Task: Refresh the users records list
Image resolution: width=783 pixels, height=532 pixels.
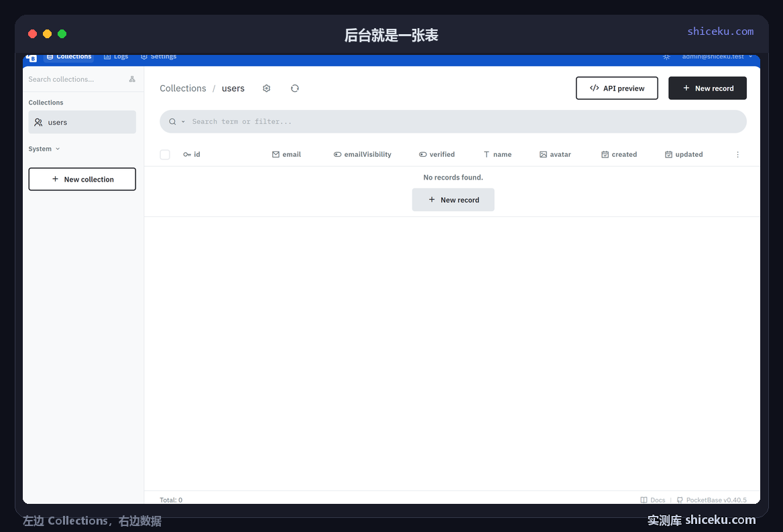Action: [294, 88]
